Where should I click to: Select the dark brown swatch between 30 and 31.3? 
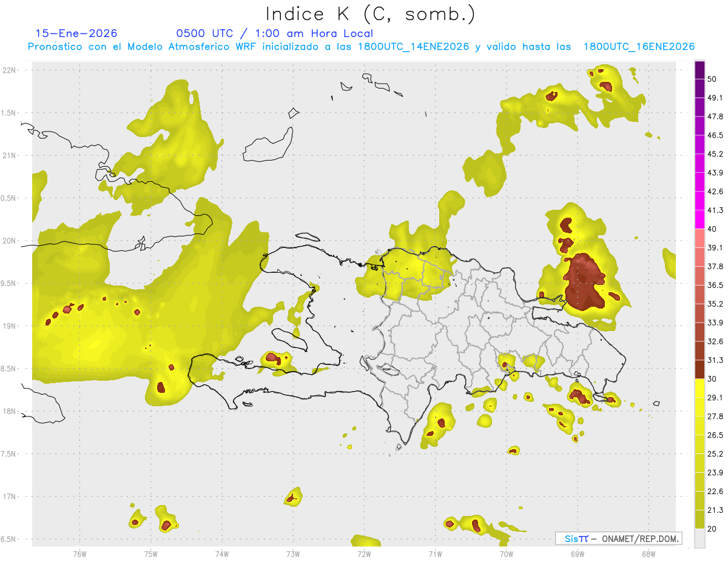point(699,369)
